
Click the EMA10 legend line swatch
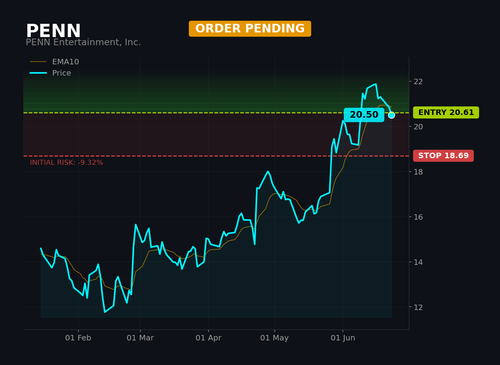tap(38, 62)
